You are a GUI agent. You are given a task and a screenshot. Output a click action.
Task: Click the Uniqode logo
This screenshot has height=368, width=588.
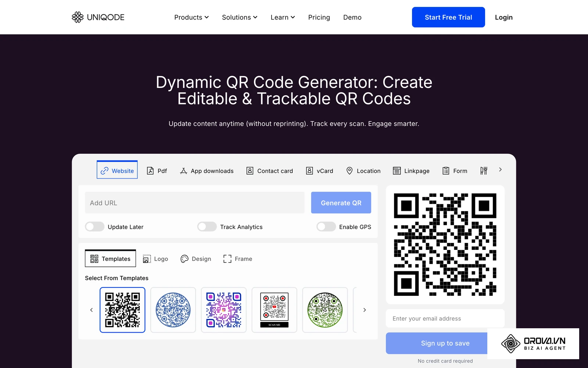98,17
